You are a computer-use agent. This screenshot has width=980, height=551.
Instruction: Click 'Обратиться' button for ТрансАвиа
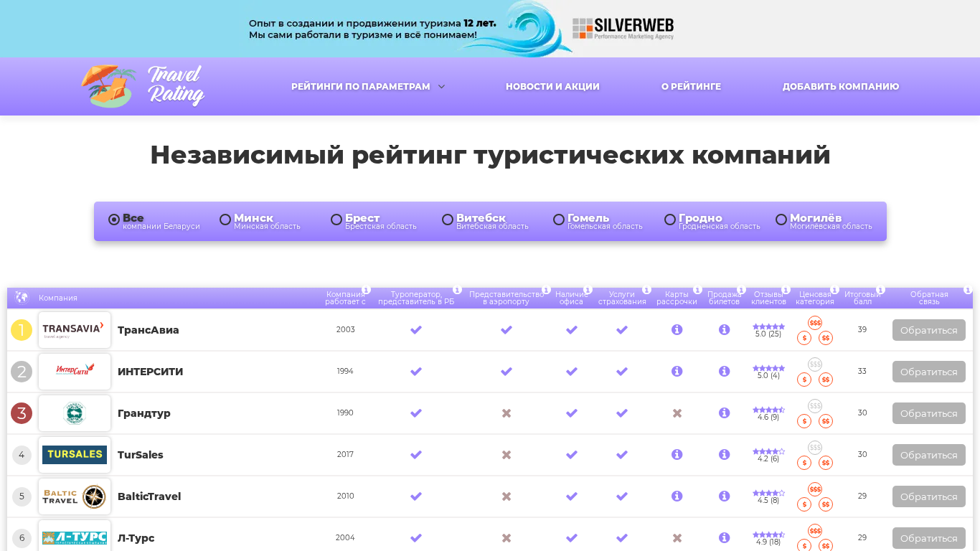pos(929,330)
